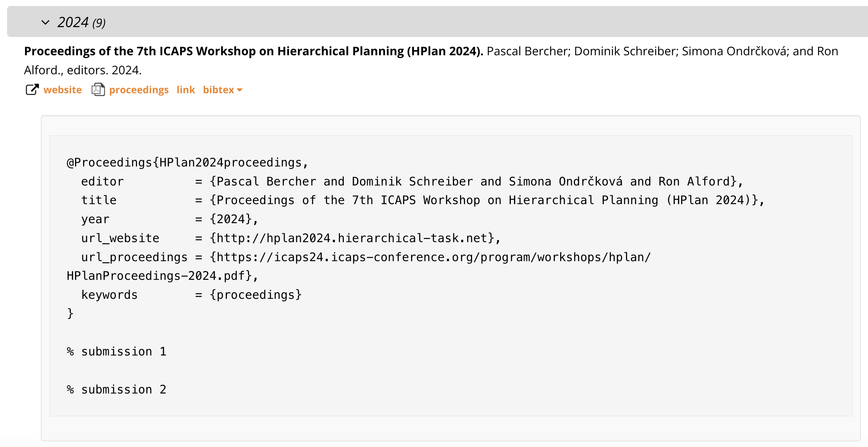Click the 2024 (9) year heading
The image size is (868, 447).
tap(81, 23)
